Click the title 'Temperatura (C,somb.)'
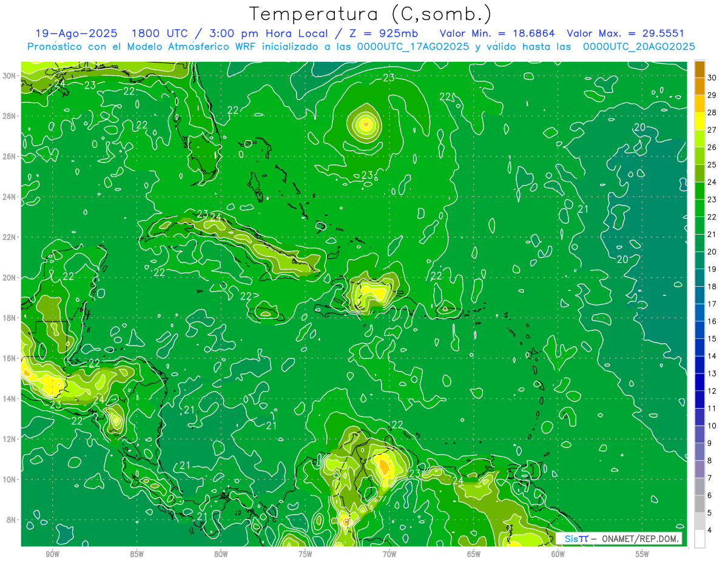Viewport: 728px width, 562px height. point(371,14)
